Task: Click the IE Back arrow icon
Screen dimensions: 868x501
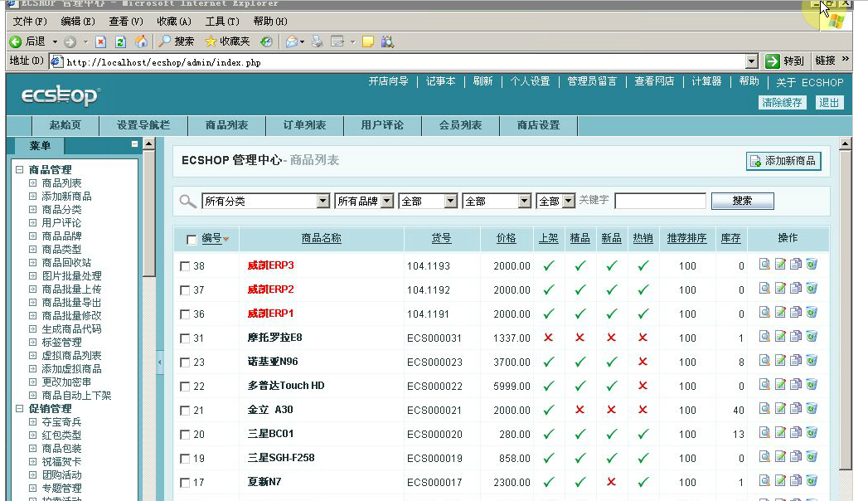Action: [x=16, y=41]
